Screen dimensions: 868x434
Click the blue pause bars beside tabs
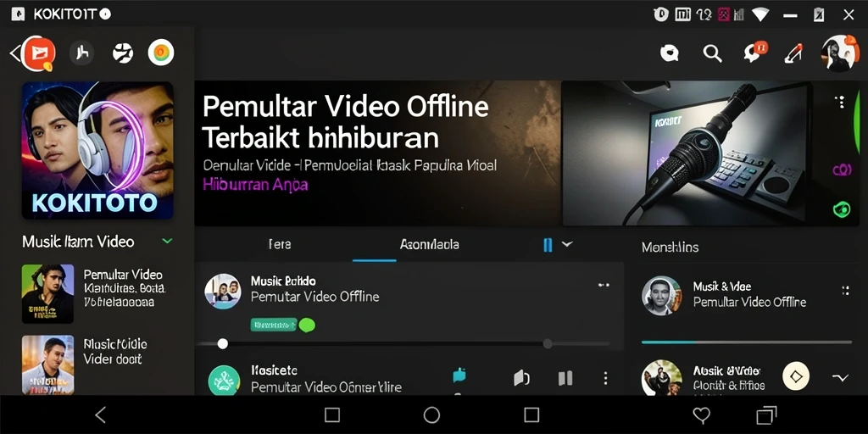(x=548, y=245)
